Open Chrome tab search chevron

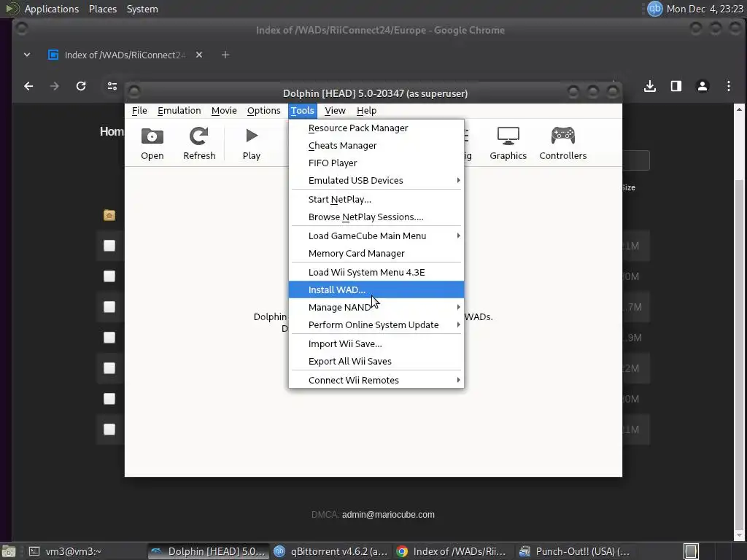click(x=27, y=55)
